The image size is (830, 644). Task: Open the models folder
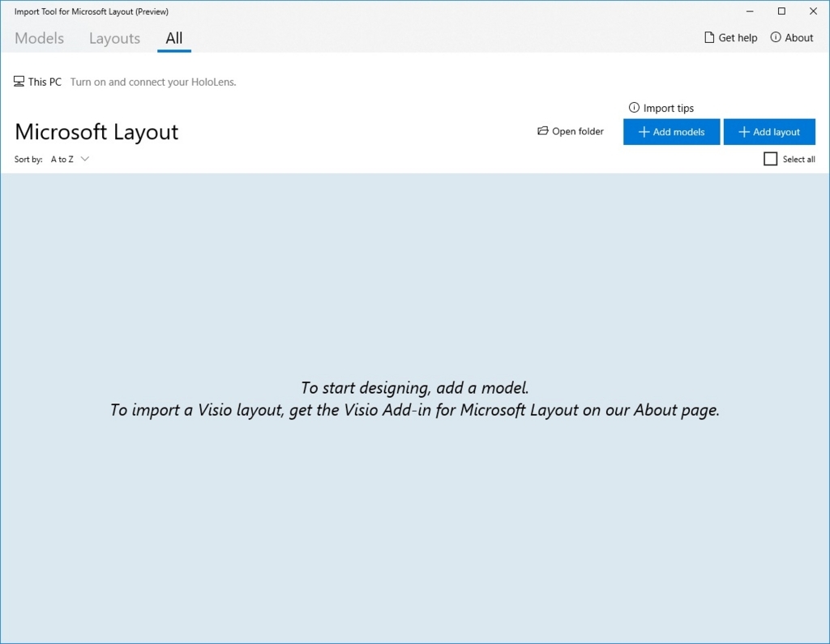pyautogui.click(x=570, y=131)
